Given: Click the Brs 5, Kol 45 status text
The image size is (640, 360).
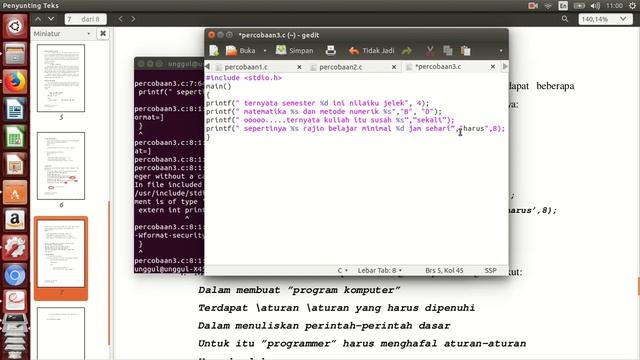Looking at the screenshot, I should (444, 270).
